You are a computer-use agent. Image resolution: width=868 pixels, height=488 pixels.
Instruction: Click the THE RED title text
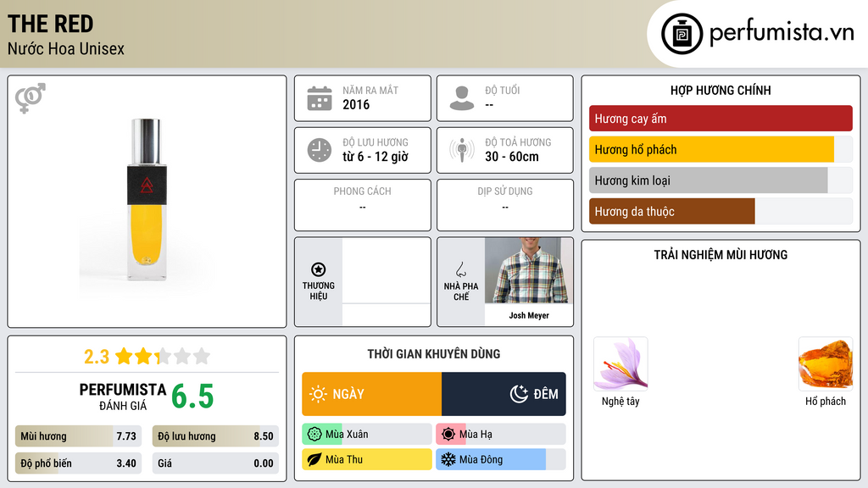[x=50, y=24]
